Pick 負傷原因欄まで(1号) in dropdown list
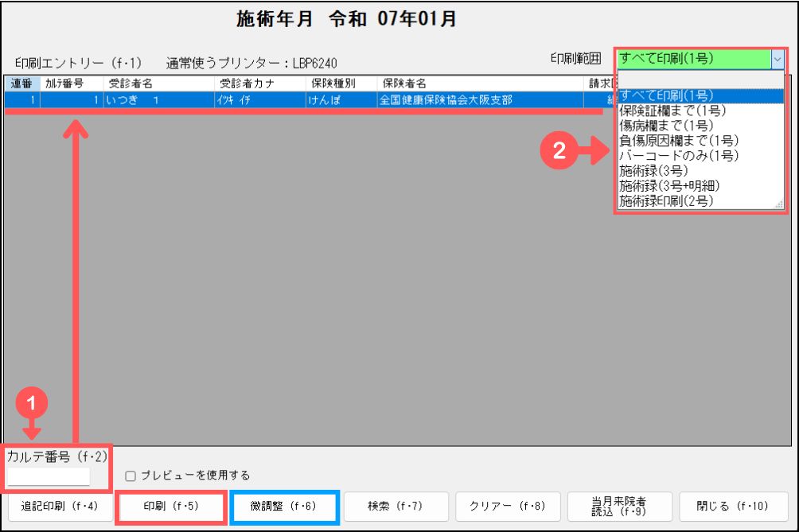The image size is (799, 532). click(x=676, y=141)
